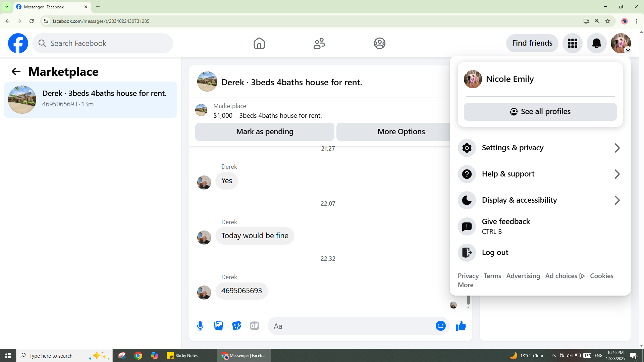Click Derek's avatar beside 'Yes' message
644x362 pixels.
coord(204,183)
